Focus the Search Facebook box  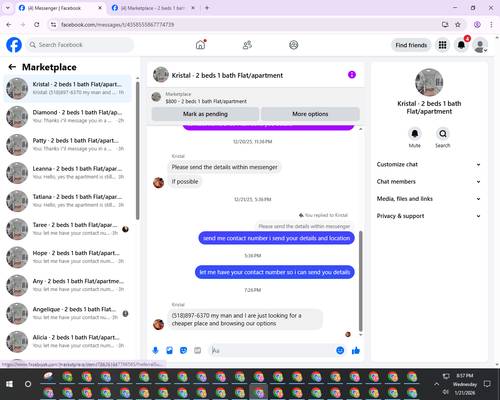click(x=80, y=45)
